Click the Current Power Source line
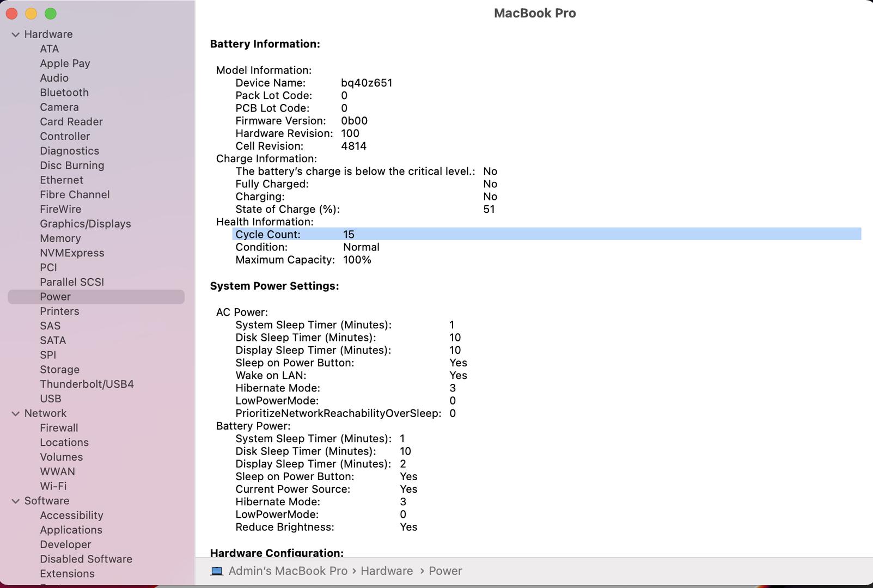 coord(326,489)
